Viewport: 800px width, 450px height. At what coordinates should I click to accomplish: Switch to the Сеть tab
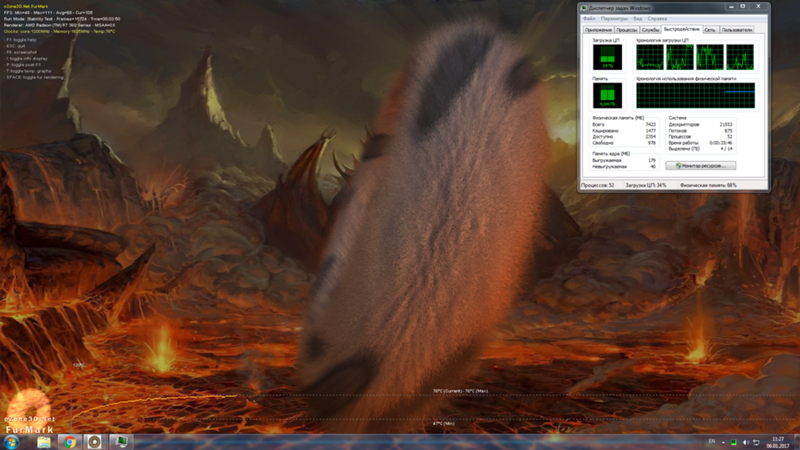[x=710, y=30]
